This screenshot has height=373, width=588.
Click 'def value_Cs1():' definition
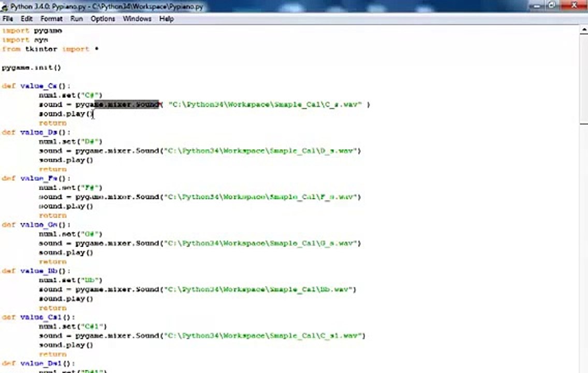coord(38,317)
